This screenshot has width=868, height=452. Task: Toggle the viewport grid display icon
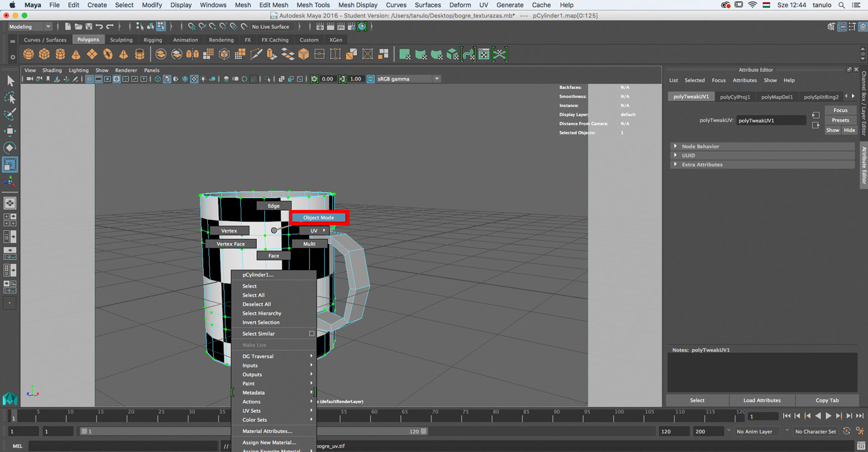point(90,79)
